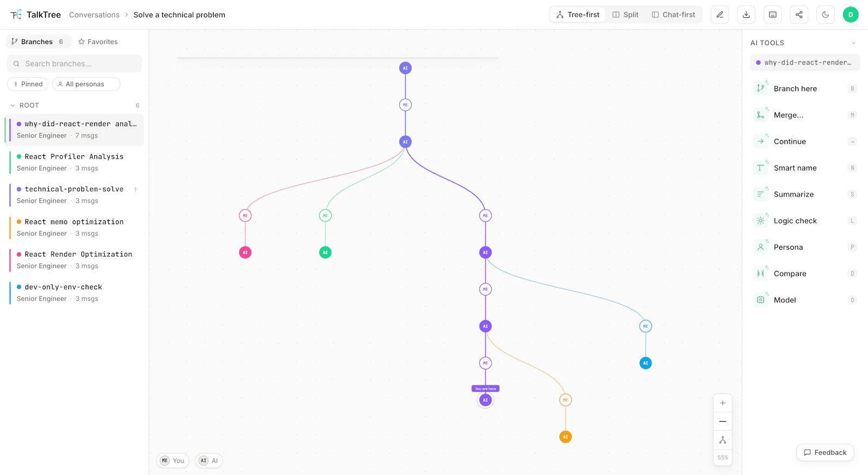The width and height of the screenshot is (868, 475).
Task: Click the Branch here tool
Action: (805, 88)
